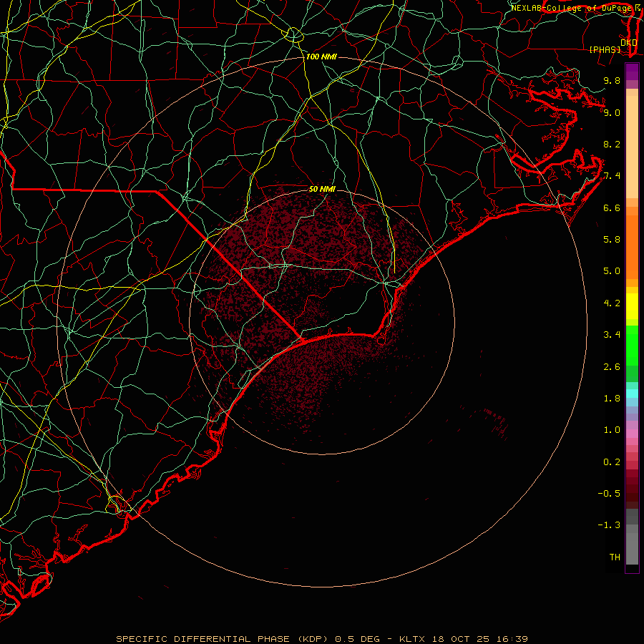The image size is (644, 644).
Task: Click the 9.0 scale value
Action: pos(612,112)
